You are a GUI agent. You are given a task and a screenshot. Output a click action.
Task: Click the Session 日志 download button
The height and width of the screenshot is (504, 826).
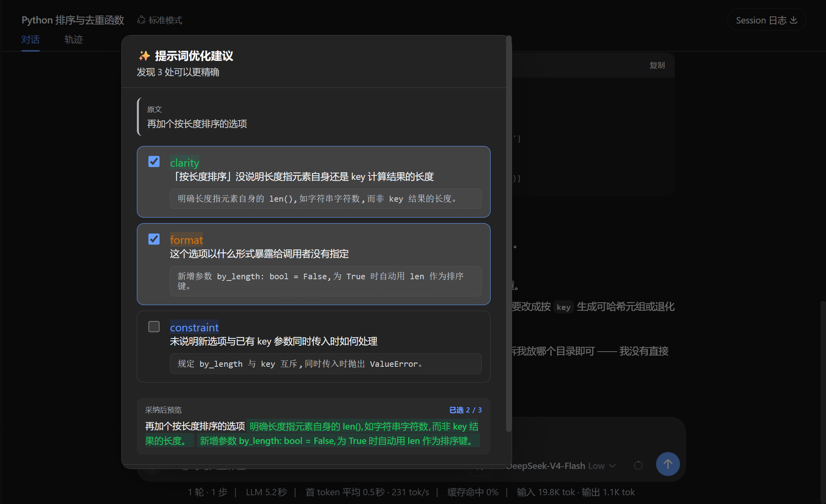click(766, 20)
